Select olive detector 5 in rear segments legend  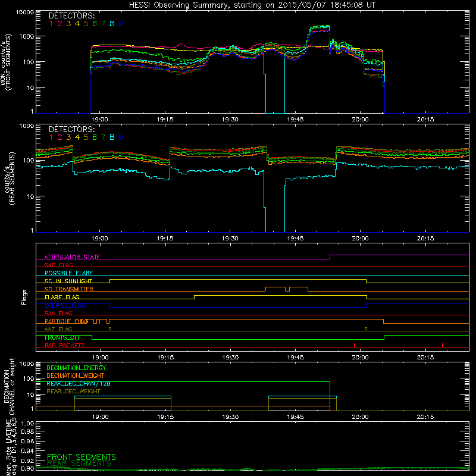pos(86,137)
